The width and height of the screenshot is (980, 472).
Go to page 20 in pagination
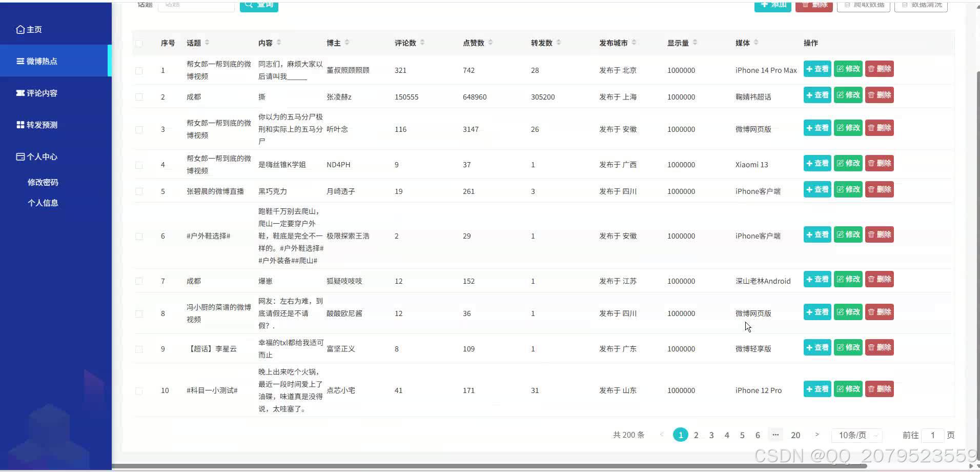click(x=795, y=435)
